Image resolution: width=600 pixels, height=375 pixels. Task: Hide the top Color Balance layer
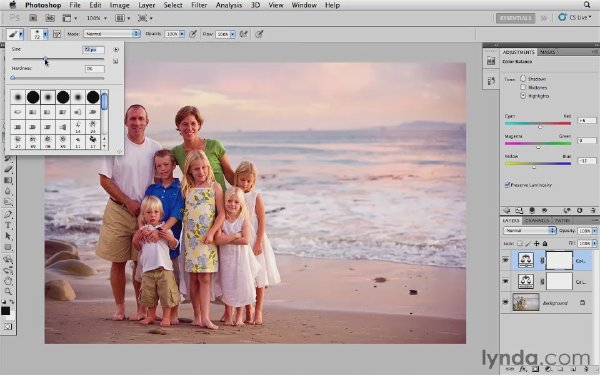click(x=505, y=260)
